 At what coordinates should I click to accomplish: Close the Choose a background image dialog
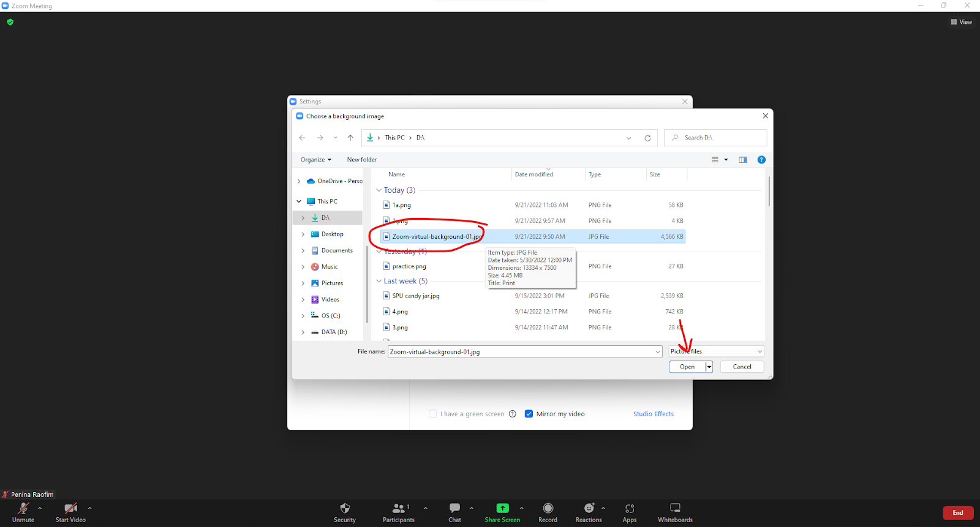point(765,116)
